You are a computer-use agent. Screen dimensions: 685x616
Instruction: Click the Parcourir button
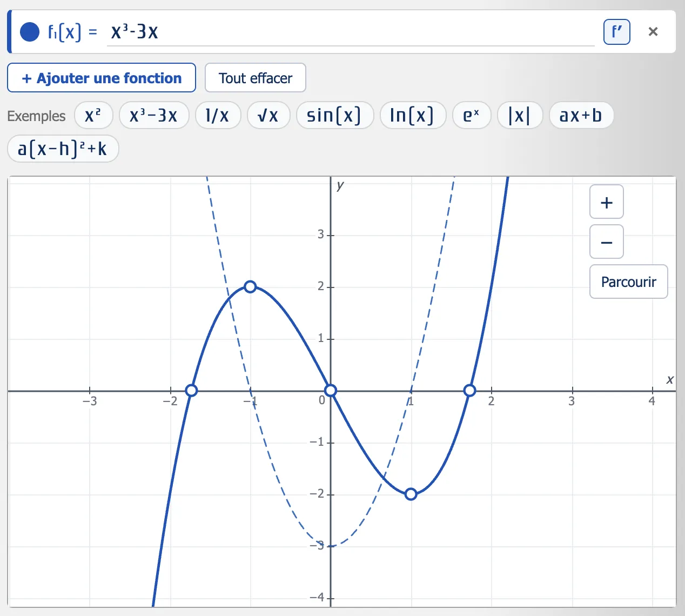(x=629, y=282)
